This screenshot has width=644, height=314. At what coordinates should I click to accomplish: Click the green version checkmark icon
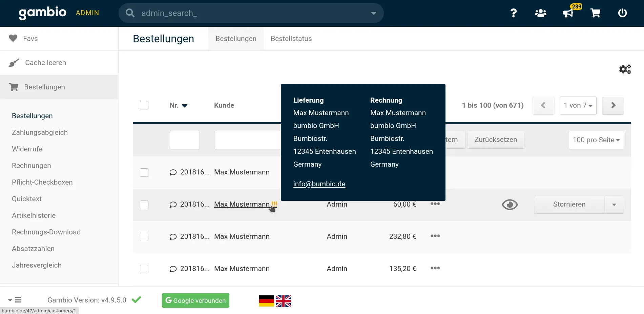click(137, 299)
